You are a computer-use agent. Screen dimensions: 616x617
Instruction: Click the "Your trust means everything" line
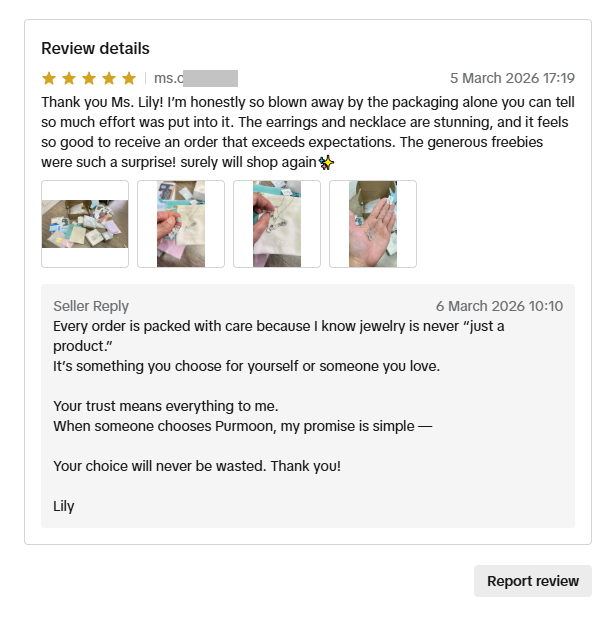click(x=166, y=406)
